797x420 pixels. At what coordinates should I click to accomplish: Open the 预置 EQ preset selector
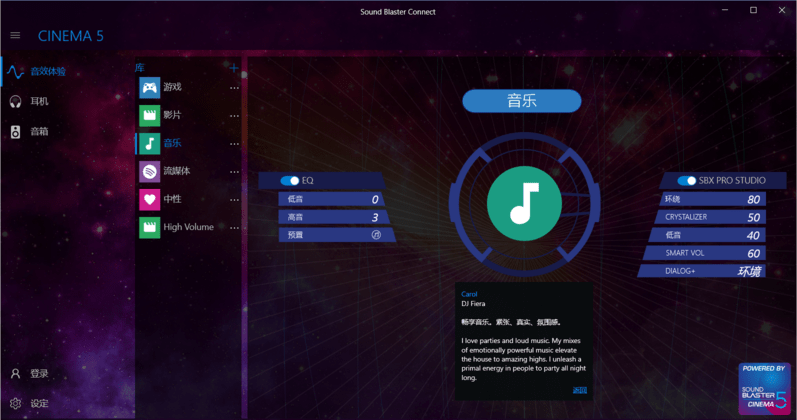click(336, 235)
